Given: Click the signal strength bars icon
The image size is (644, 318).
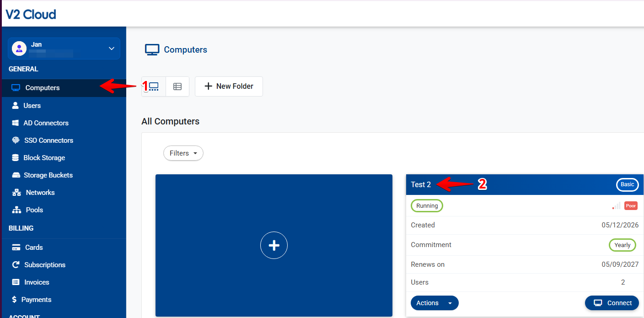Looking at the screenshot, I should pos(616,206).
